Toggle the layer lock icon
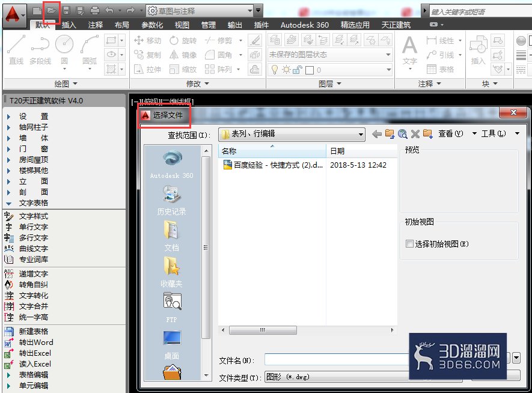Screen dimensions: 532x393 298,70
